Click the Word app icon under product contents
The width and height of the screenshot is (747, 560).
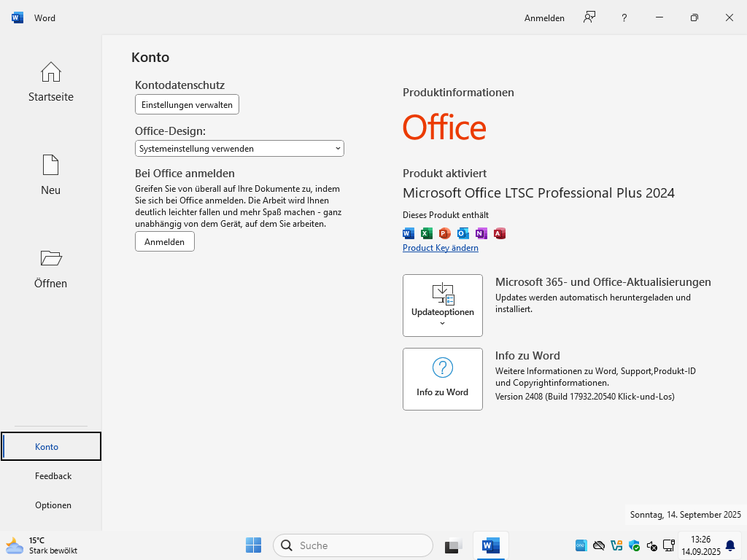[x=409, y=233]
